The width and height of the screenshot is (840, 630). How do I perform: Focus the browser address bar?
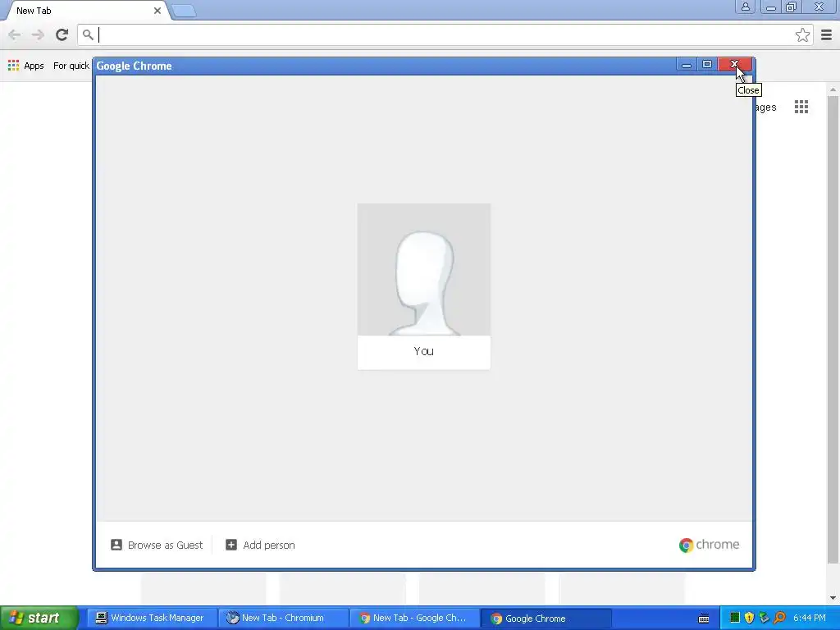pyautogui.click(x=445, y=34)
